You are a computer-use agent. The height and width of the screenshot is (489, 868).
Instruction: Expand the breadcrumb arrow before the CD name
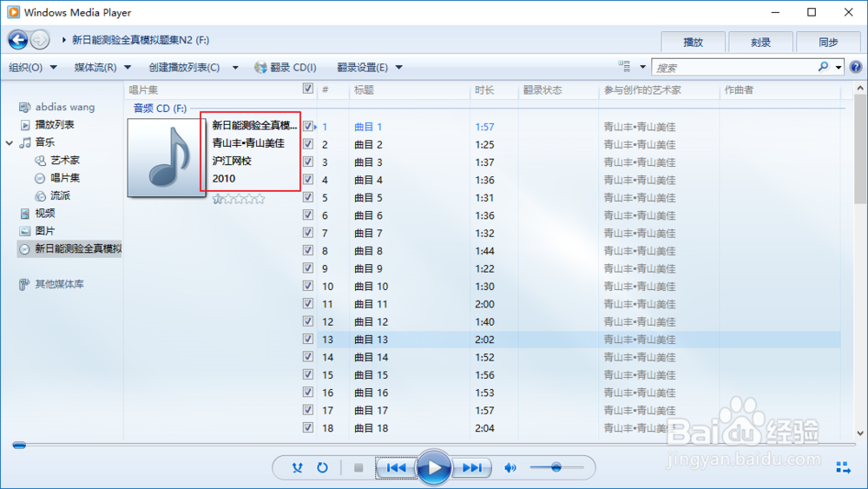[x=63, y=40]
